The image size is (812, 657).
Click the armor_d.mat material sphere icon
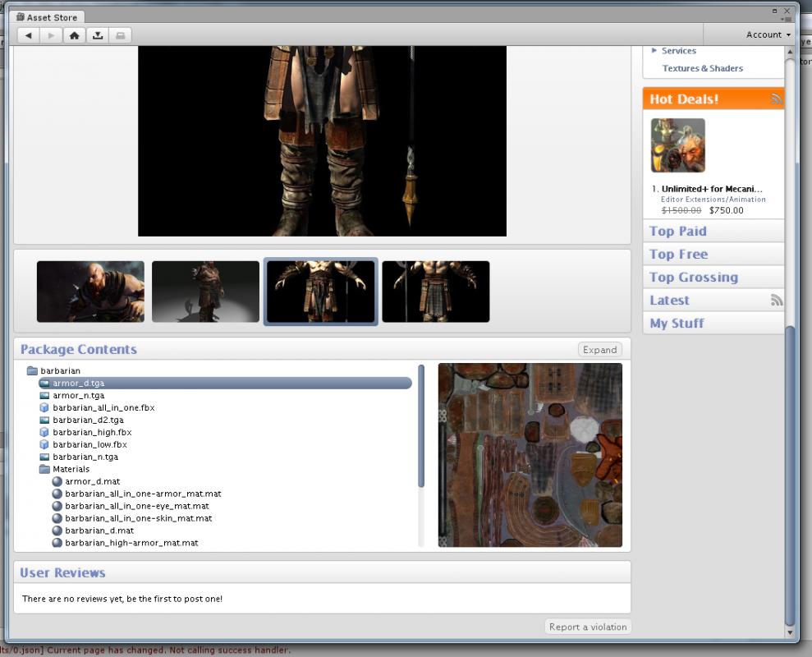57,482
